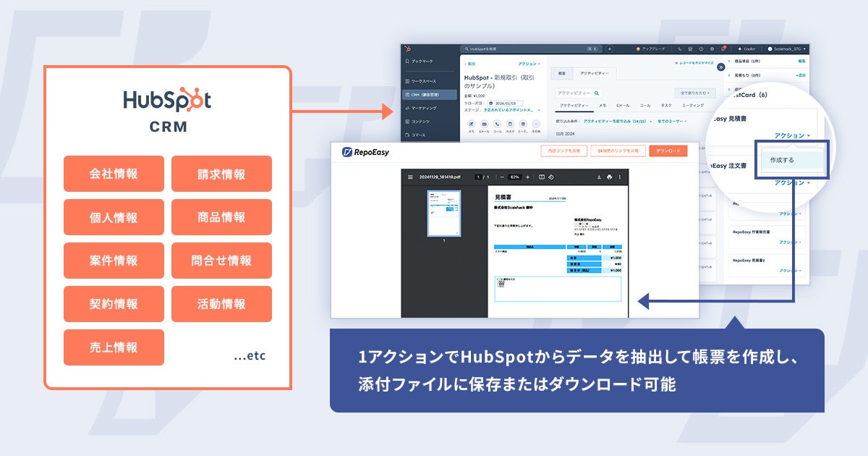Click the PDF zoom in plus button
868x456 pixels.
coord(527,177)
